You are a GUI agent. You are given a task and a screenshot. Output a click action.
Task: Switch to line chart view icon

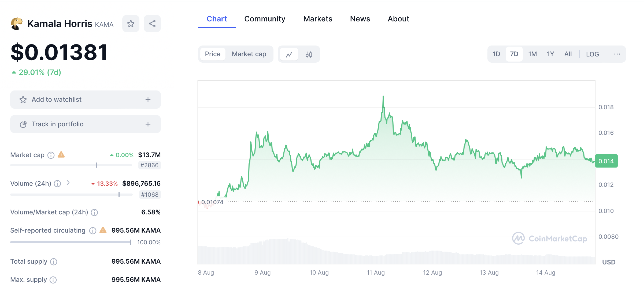click(x=289, y=54)
